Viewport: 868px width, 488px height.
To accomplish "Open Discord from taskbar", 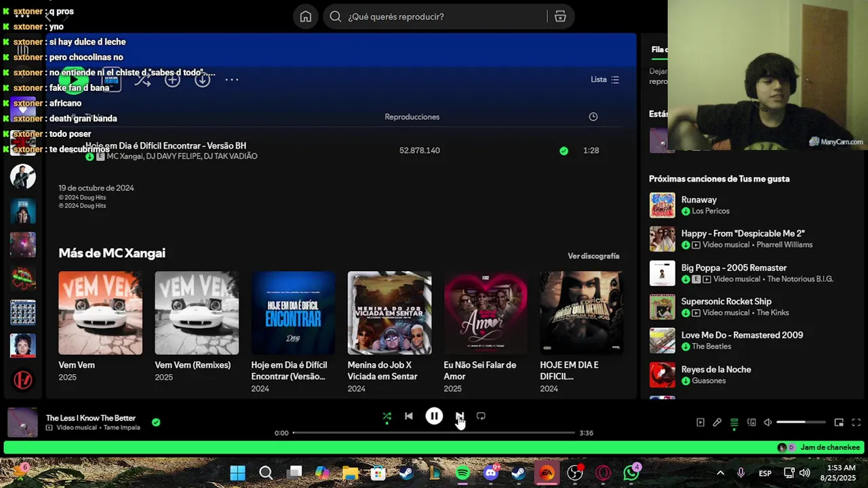I will [x=491, y=473].
